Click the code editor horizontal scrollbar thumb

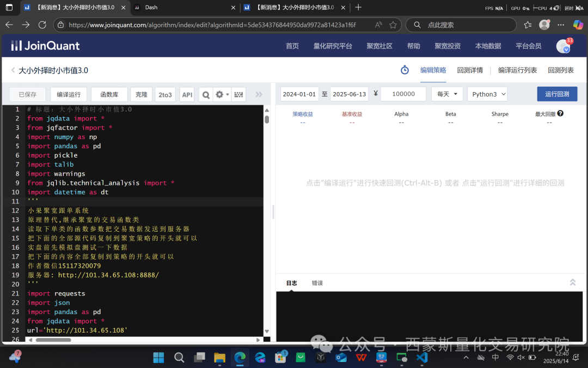tap(53, 340)
